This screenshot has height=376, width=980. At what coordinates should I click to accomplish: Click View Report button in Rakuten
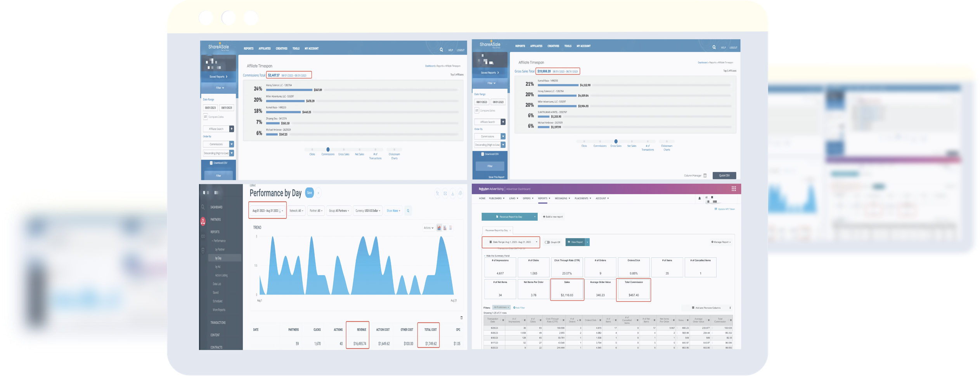pos(575,242)
